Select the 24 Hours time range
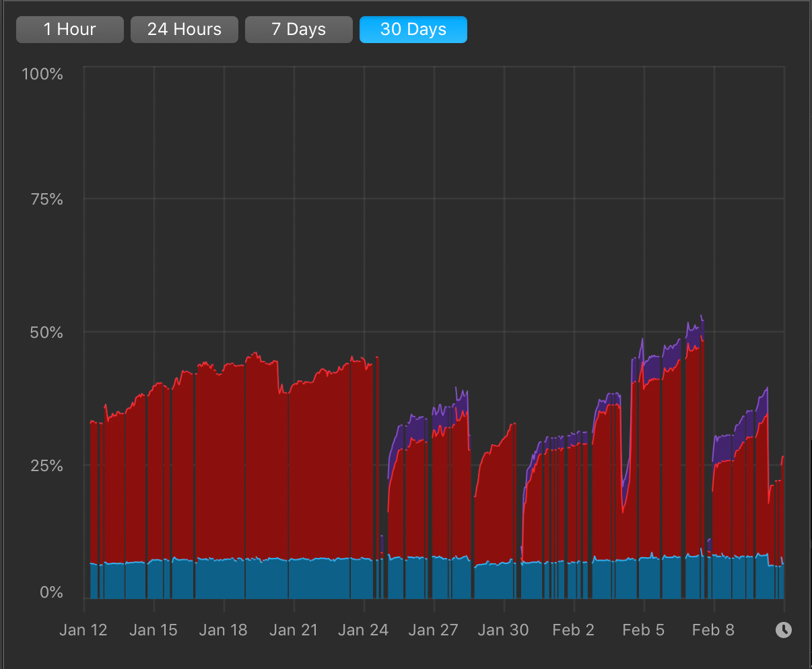 point(184,30)
